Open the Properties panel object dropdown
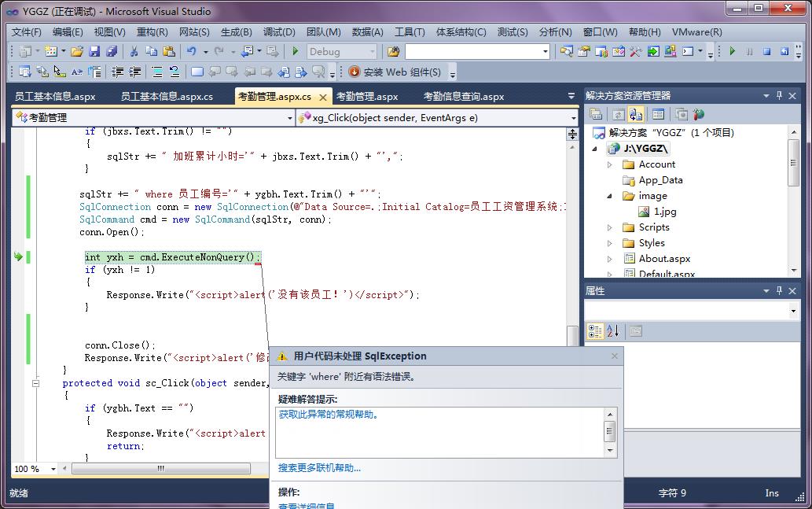 [x=793, y=311]
